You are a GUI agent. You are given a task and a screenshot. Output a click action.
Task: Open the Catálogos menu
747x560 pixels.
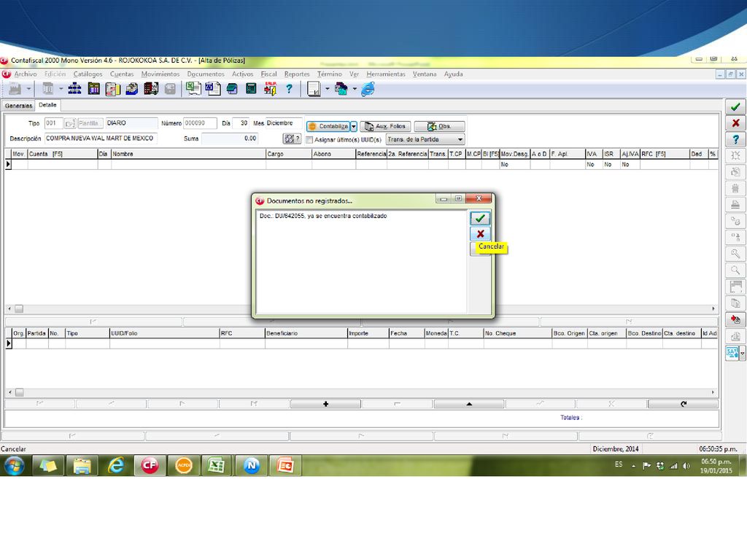pos(88,74)
